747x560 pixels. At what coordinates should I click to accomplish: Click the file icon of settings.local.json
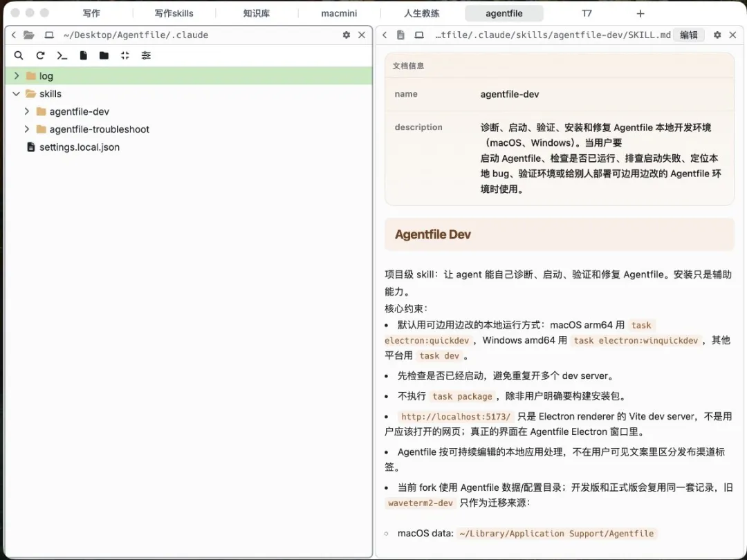point(31,147)
